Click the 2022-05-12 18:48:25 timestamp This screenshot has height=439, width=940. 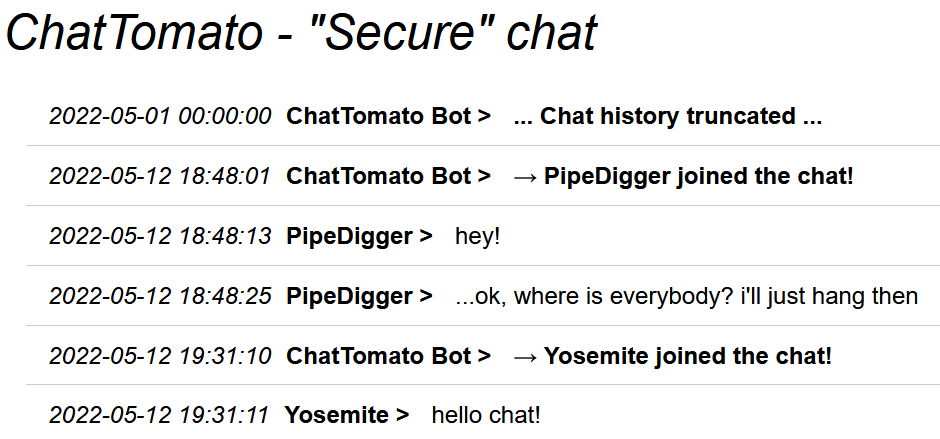click(x=160, y=296)
